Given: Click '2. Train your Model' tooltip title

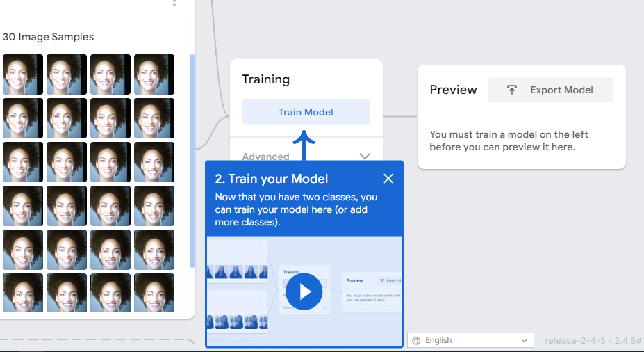Looking at the screenshot, I should [x=272, y=179].
